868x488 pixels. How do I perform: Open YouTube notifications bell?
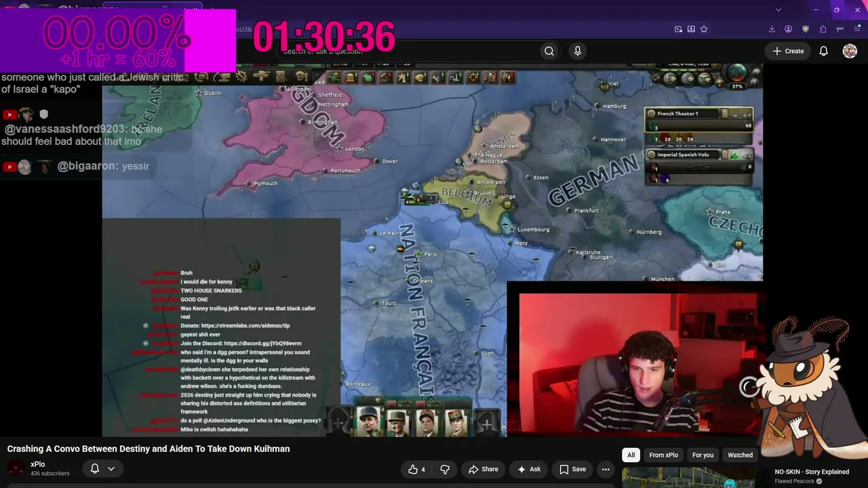pyautogui.click(x=823, y=51)
